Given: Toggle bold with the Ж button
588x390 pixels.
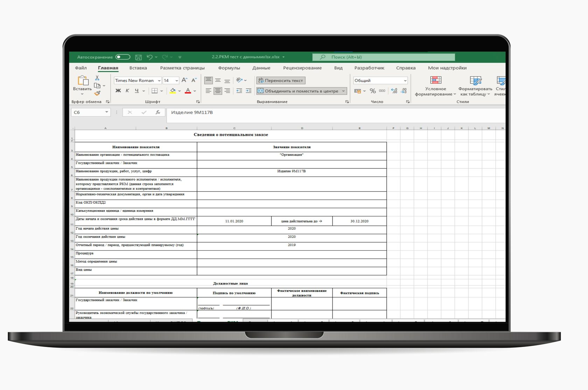Looking at the screenshot, I should point(118,91).
